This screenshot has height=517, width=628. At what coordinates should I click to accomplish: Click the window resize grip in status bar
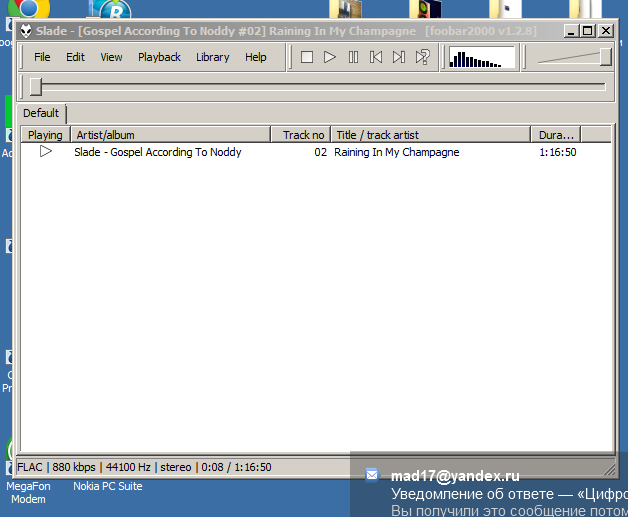tap(609, 469)
